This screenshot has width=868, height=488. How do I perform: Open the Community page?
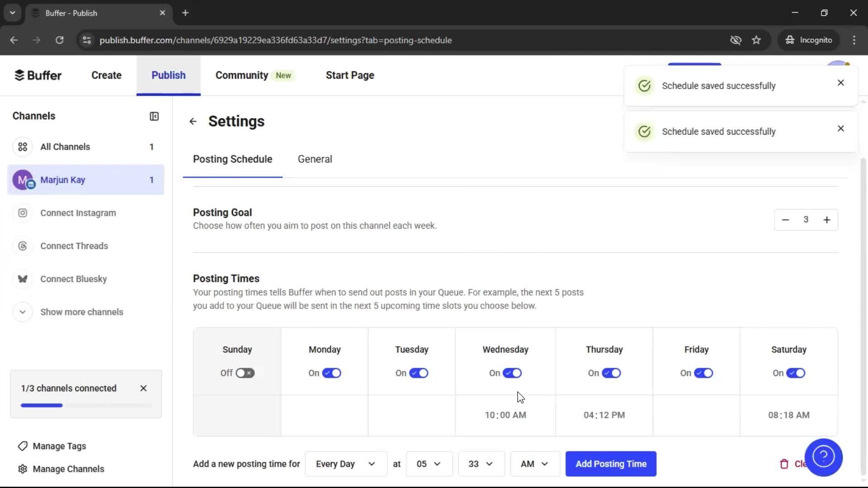point(241,75)
